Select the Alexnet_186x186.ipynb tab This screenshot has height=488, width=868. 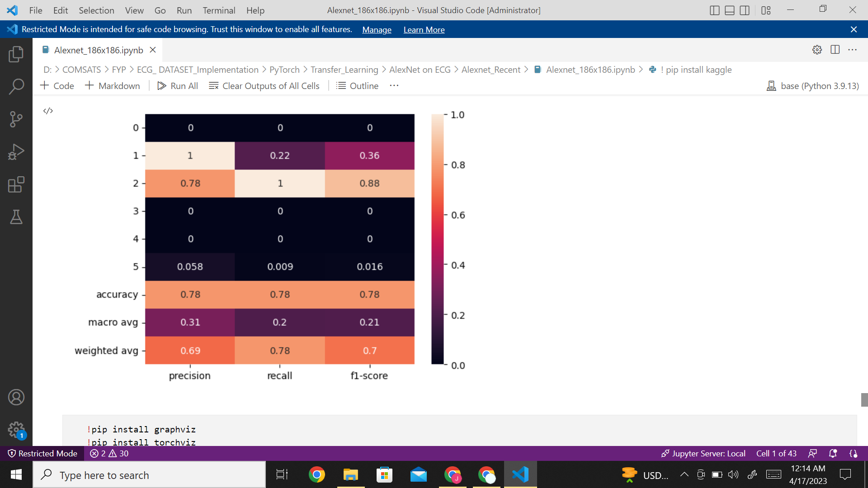pyautogui.click(x=98, y=50)
